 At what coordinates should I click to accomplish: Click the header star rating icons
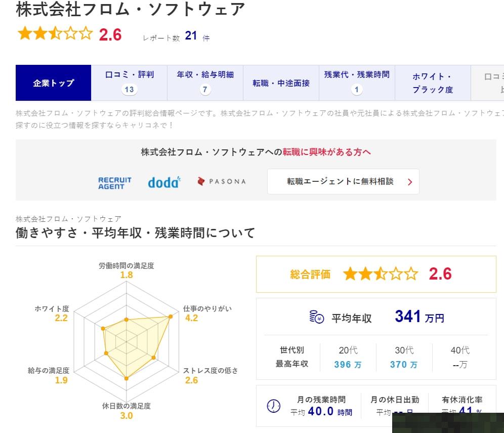[55, 33]
